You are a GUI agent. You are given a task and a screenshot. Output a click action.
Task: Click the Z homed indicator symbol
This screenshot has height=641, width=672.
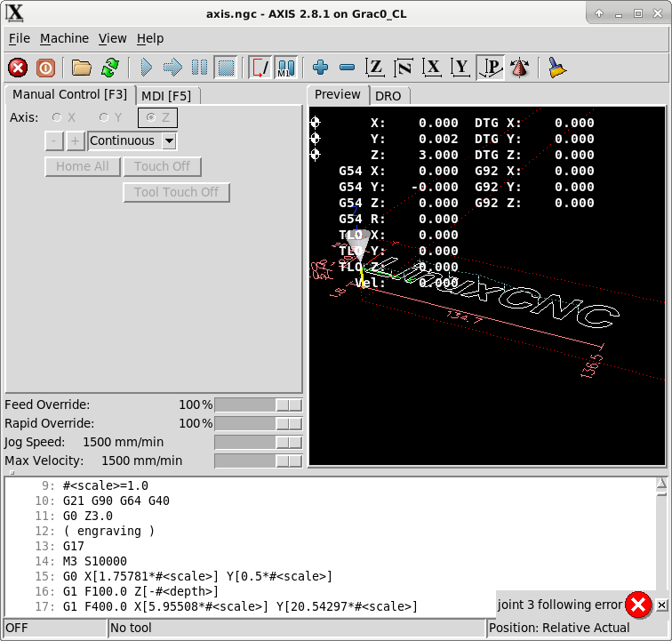315,155
